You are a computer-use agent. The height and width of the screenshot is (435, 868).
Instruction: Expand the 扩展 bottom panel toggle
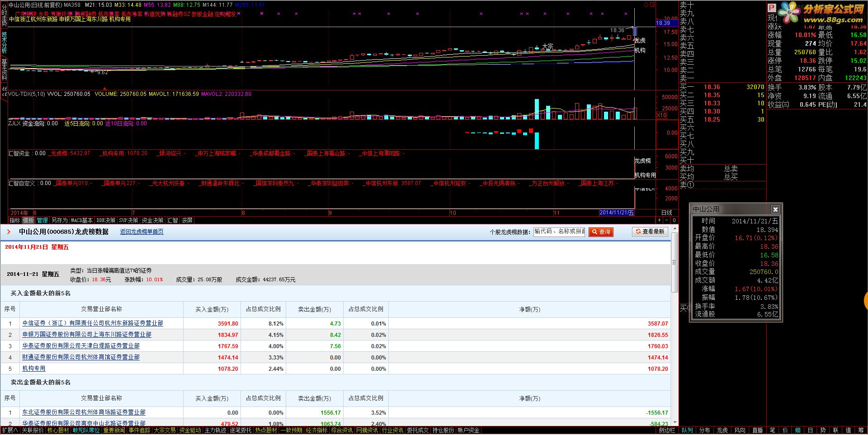point(10,430)
